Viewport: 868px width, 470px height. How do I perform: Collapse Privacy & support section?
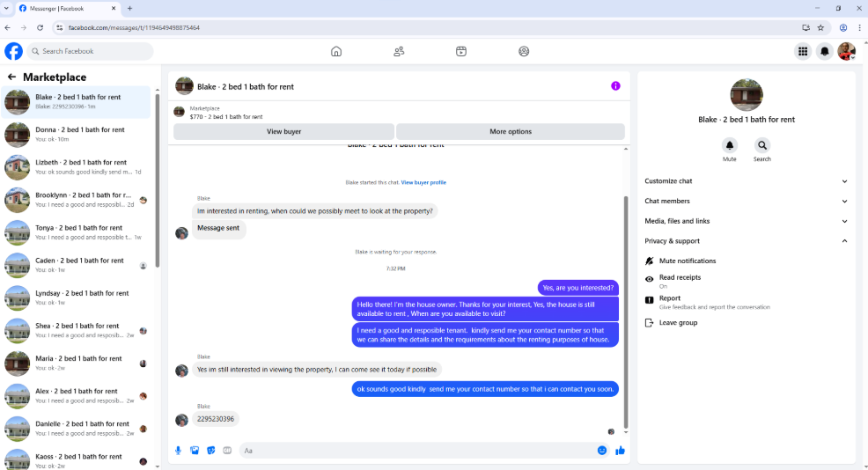pos(746,241)
